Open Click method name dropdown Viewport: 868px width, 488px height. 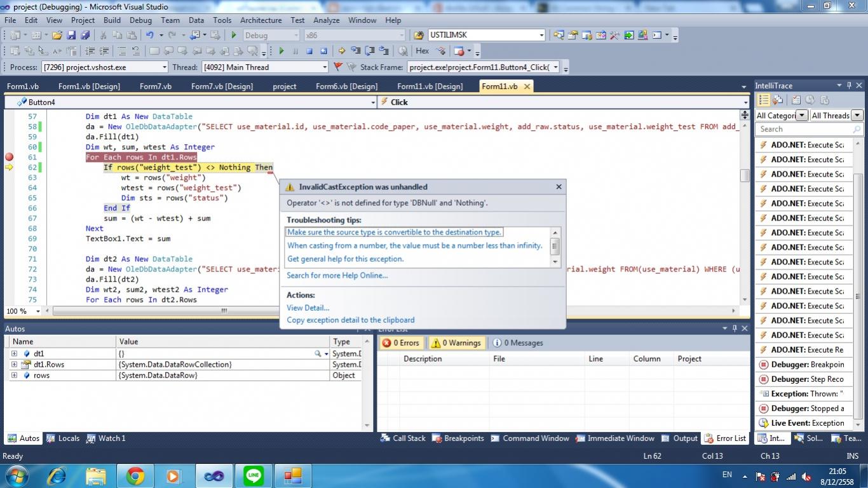[564, 102]
